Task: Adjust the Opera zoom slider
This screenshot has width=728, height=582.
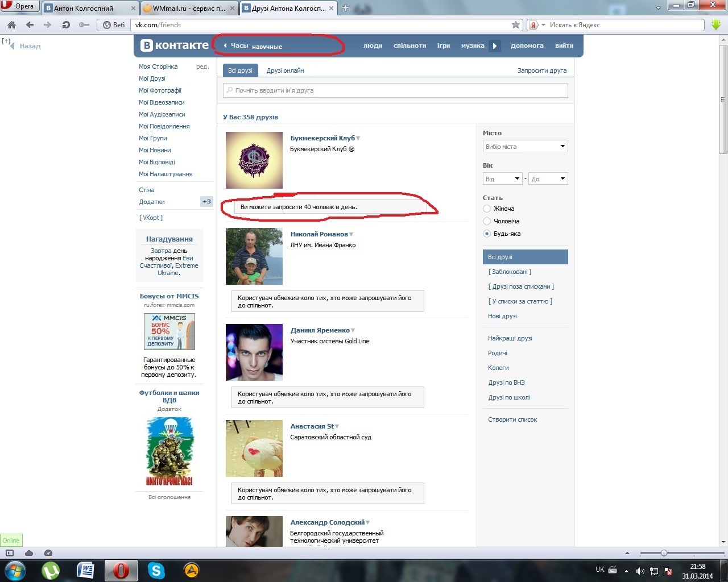Action: (x=664, y=553)
